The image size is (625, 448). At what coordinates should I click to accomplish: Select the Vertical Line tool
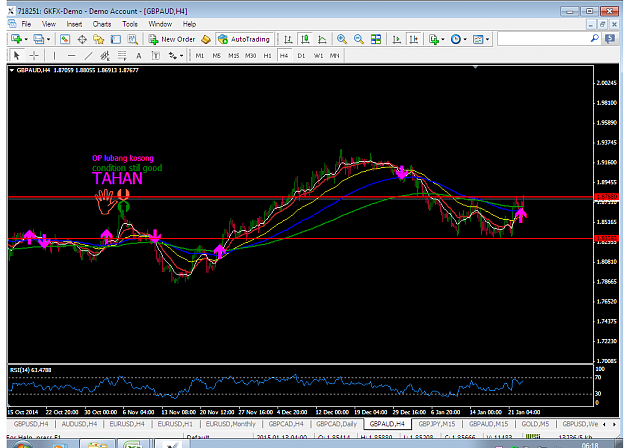pos(55,56)
